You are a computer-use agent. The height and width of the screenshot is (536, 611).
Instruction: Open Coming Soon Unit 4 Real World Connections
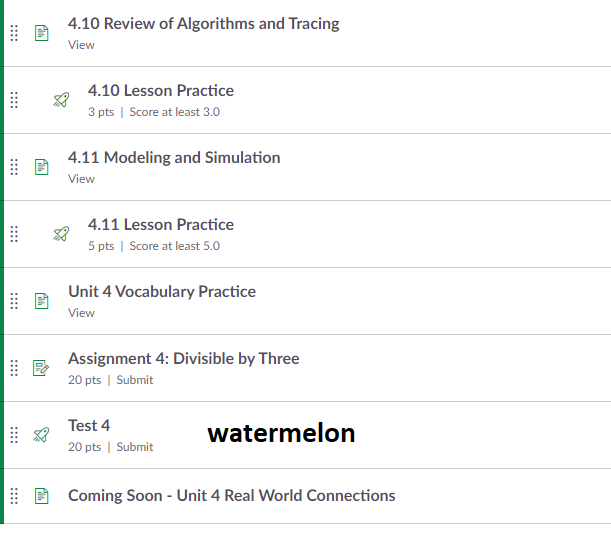click(231, 496)
